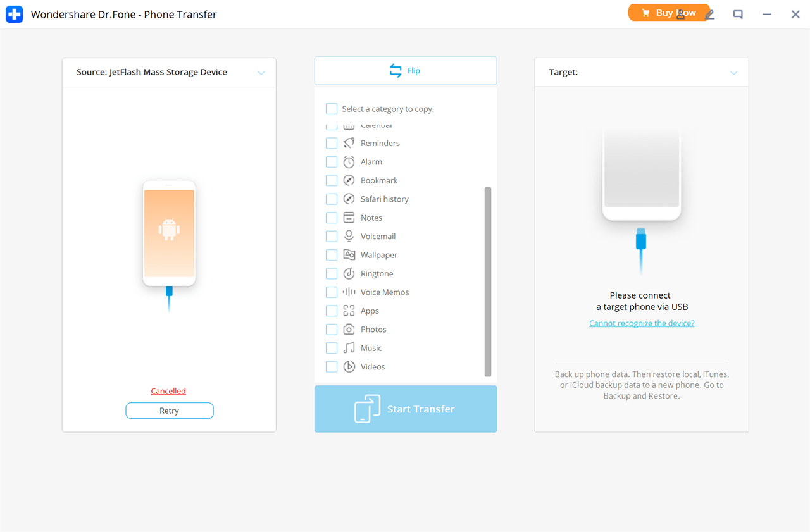
Task: Click the Ringtone icon
Action: pyautogui.click(x=349, y=273)
